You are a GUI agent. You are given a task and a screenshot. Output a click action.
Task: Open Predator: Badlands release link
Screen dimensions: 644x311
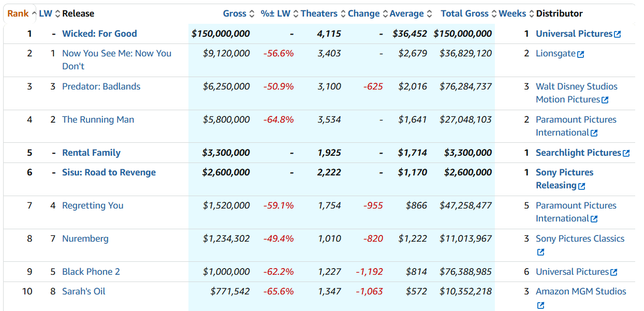[101, 86]
